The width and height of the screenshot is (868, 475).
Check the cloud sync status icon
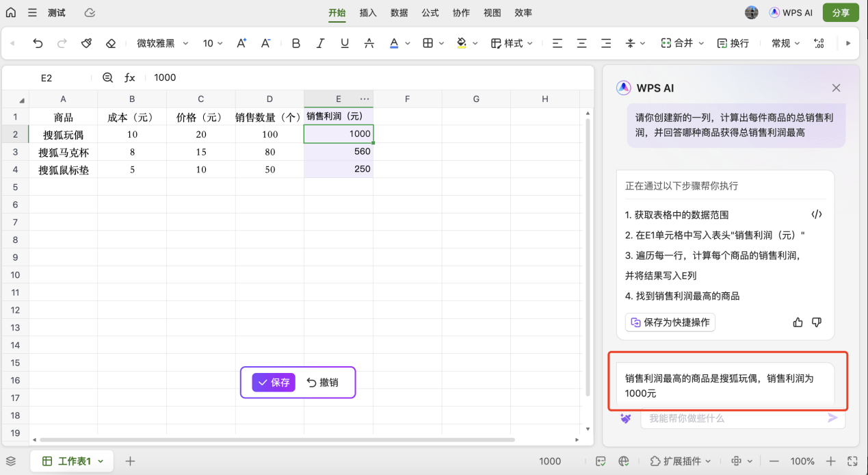pos(90,13)
